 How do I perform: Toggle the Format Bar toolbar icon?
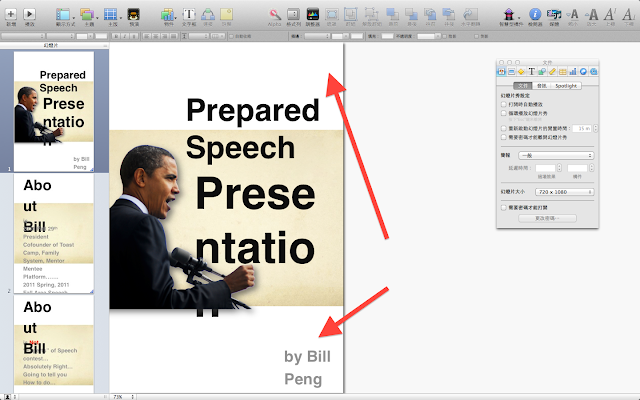[293, 15]
